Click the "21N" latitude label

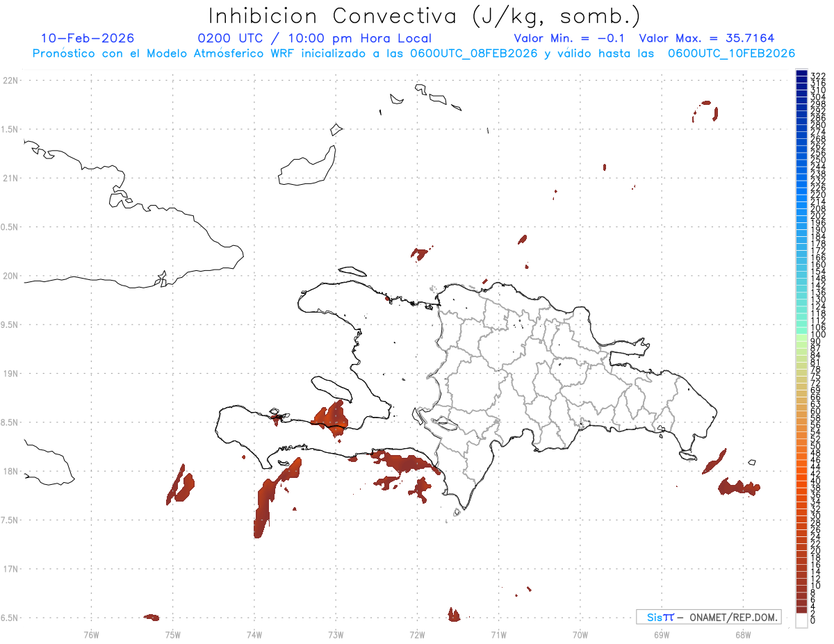click(10, 178)
